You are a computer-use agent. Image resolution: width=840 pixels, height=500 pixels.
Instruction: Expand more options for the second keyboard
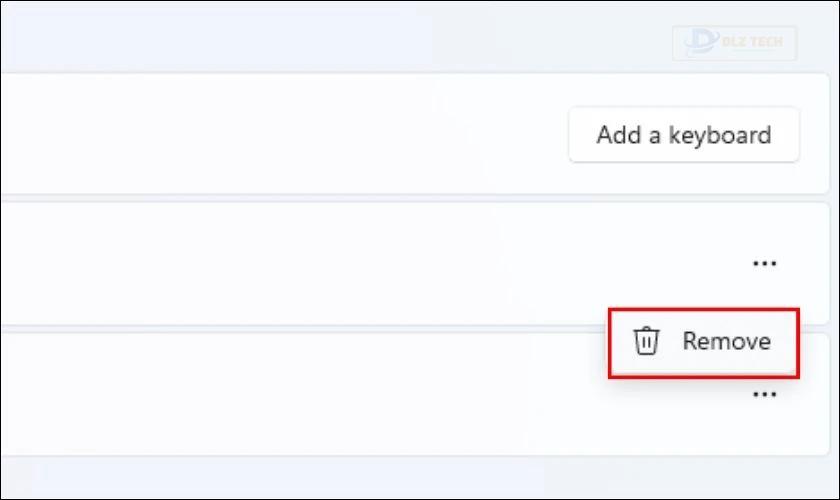point(764,395)
